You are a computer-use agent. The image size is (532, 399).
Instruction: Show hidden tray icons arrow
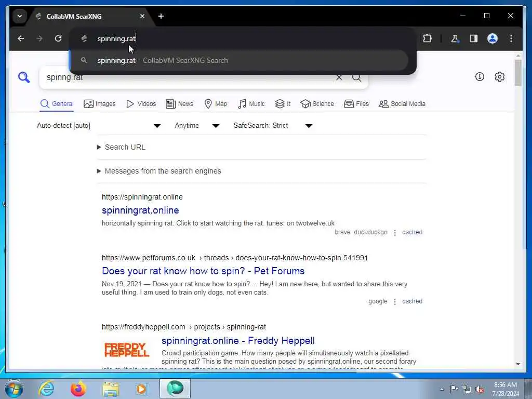(442, 389)
